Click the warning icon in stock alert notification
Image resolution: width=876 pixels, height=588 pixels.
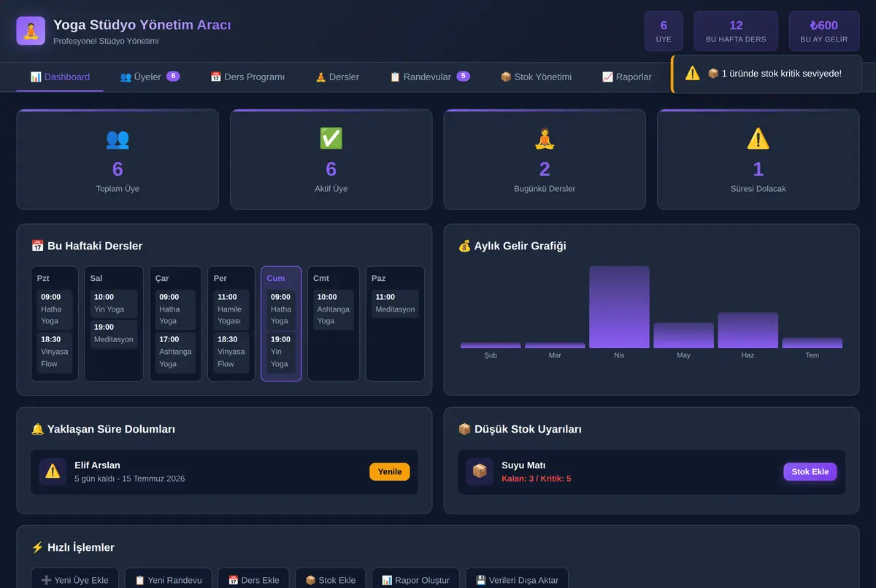692,74
